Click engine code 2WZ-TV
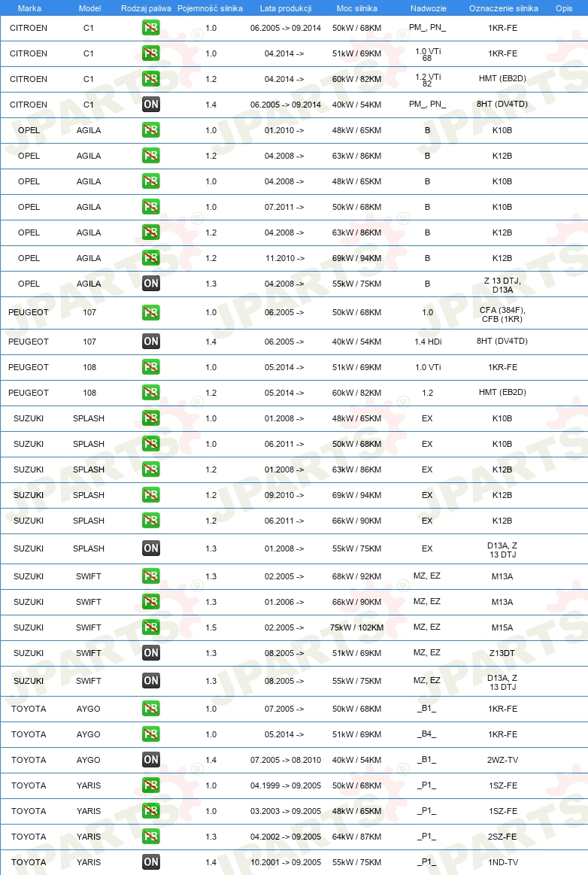588x875 pixels. coord(502,760)
